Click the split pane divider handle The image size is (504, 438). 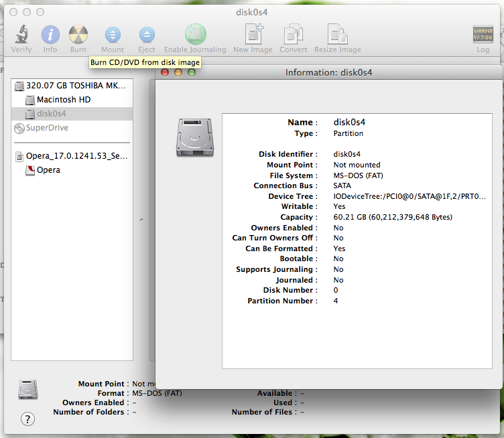(142, 220)
